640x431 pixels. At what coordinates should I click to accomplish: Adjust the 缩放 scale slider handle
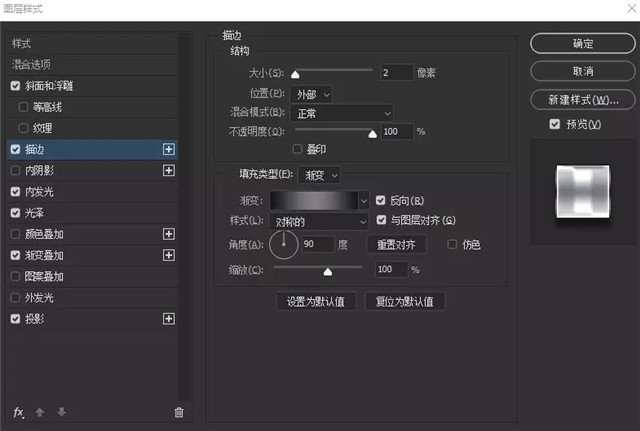(328, 272)
